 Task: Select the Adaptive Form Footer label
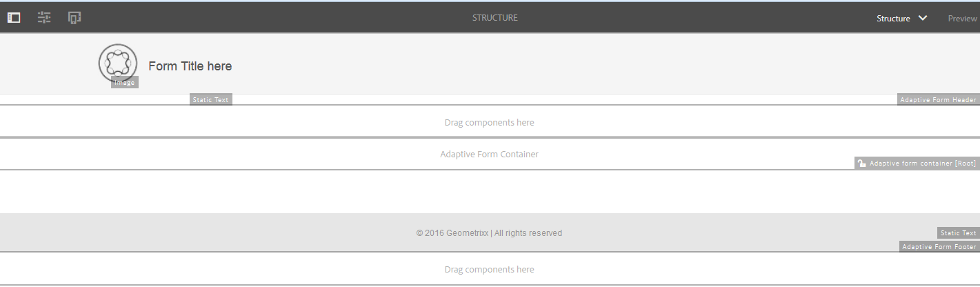coord(939,247)
